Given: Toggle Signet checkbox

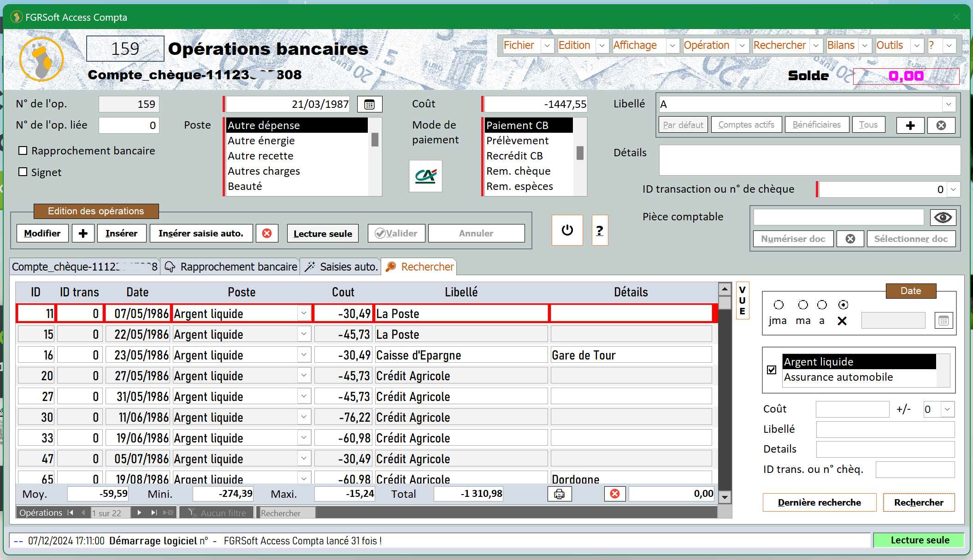Looking at the screenshot, I should coord(23,172).
